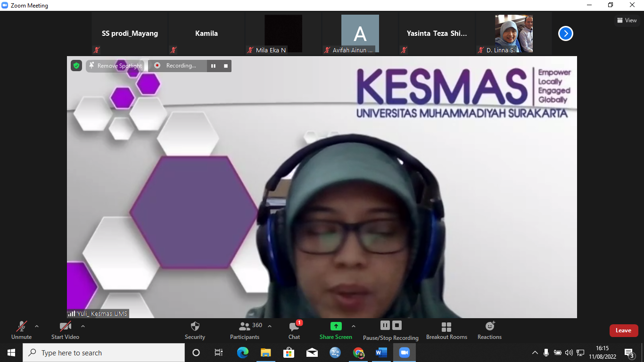The height and width of the screenshot is (362, 644).
Task: Expand arrow next to Participants
Action: tap(270, 326)
